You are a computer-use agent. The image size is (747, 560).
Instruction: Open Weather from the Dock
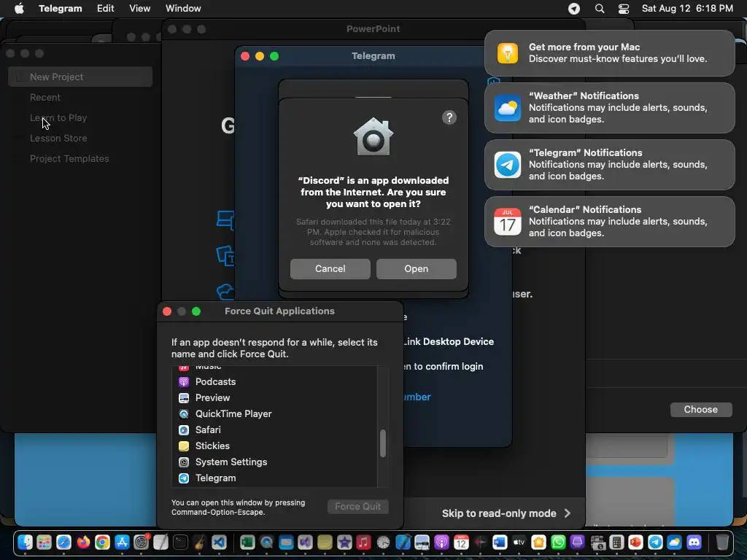675,542
